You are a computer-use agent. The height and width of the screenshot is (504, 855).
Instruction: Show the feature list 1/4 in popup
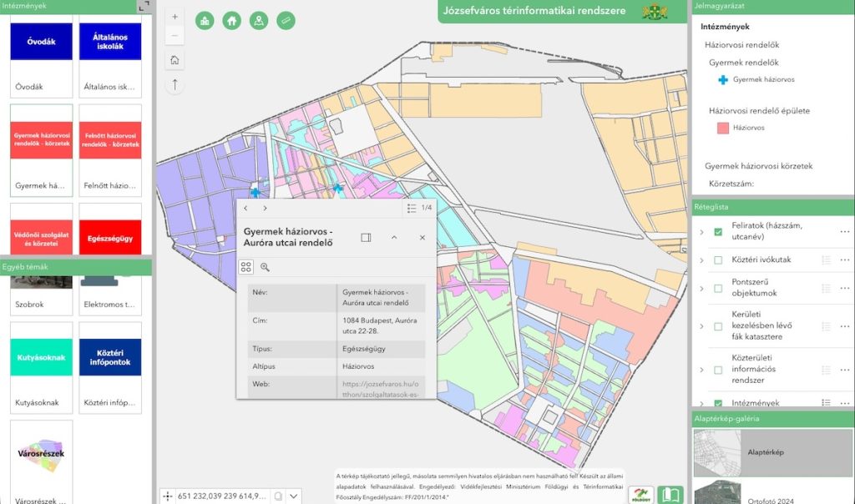pyautogui.click(x=419, y=208)
